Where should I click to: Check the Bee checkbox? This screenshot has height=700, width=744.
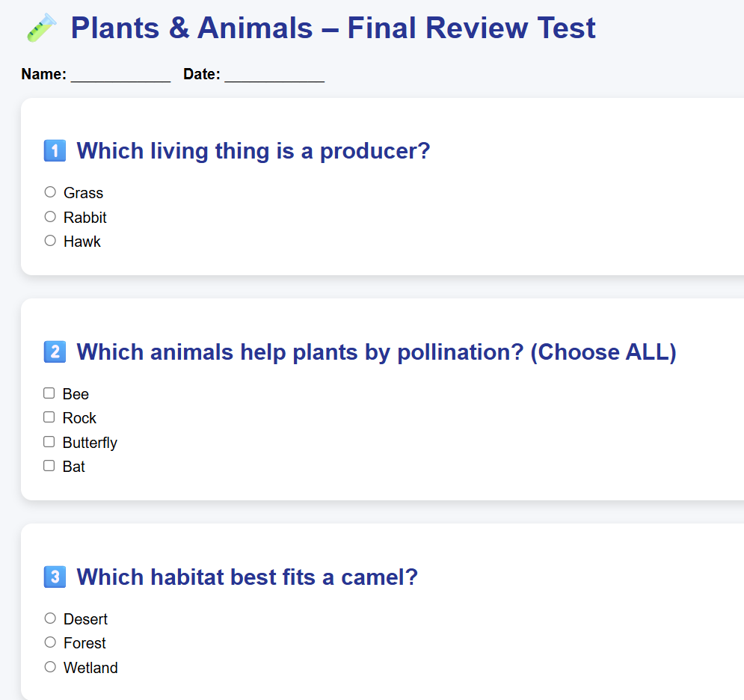[x=49, y=393]
